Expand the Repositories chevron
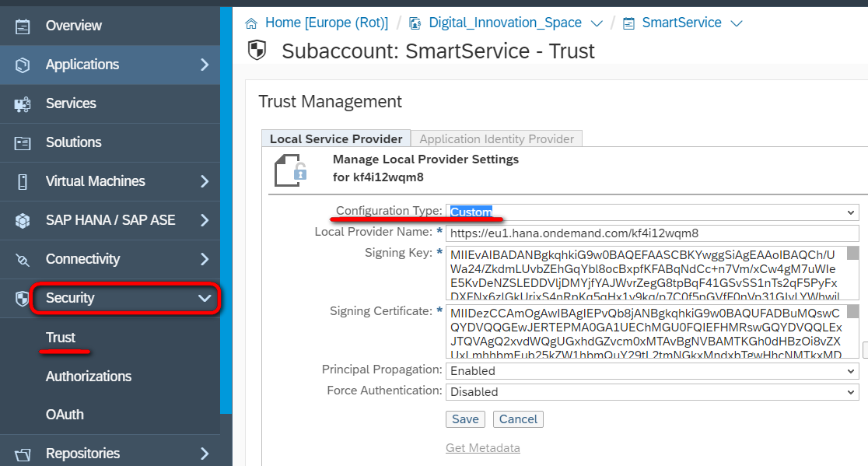This screenshot has width=868, height=466. point(205,454)
